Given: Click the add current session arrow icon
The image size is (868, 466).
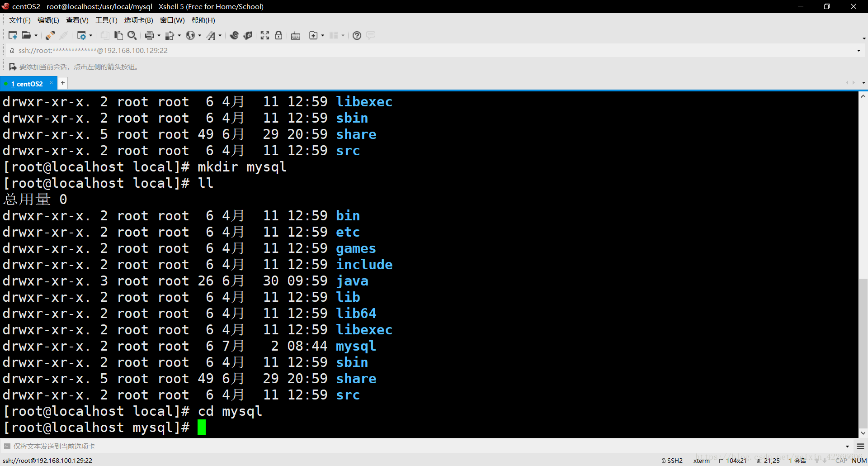Looking at the screenshot, I should click(x=13, y=67).
